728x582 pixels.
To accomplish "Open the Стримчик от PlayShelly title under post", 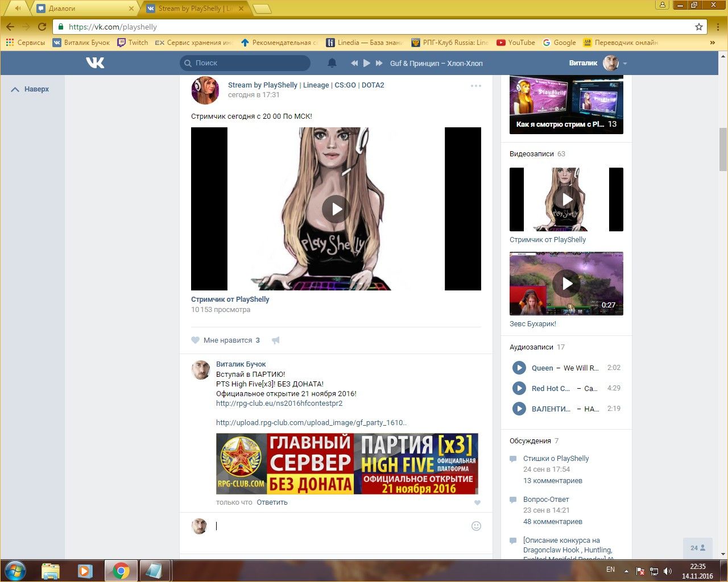I will pos(230,300).
